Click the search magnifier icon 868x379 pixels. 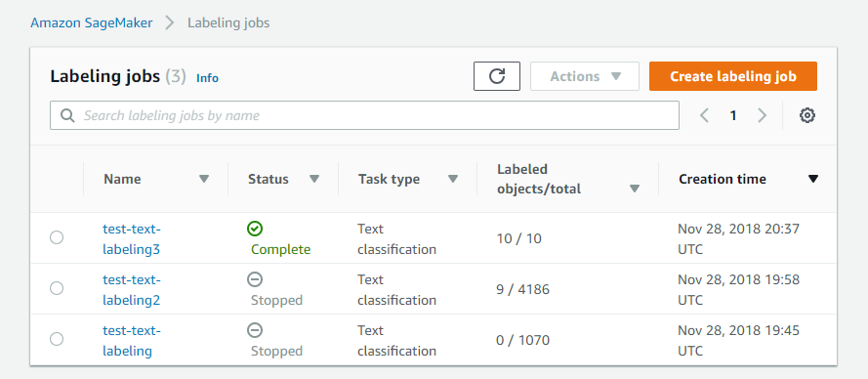[67, 115]
